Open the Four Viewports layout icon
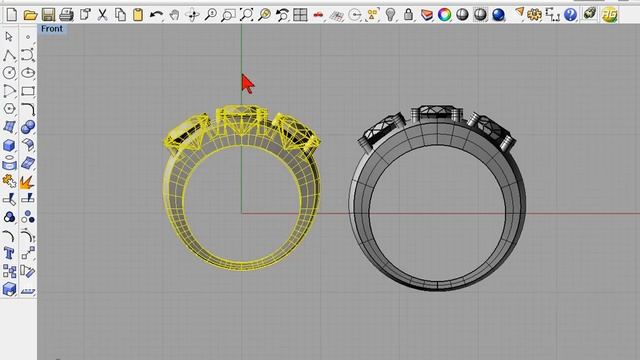This screenshot has width=640, height=360. click(x=300, y=15)
